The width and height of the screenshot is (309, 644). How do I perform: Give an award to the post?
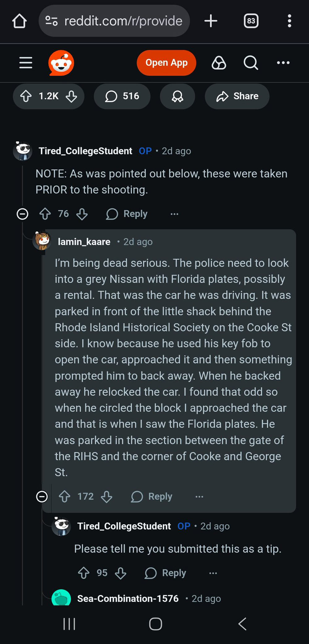click(x=177, y=96)
